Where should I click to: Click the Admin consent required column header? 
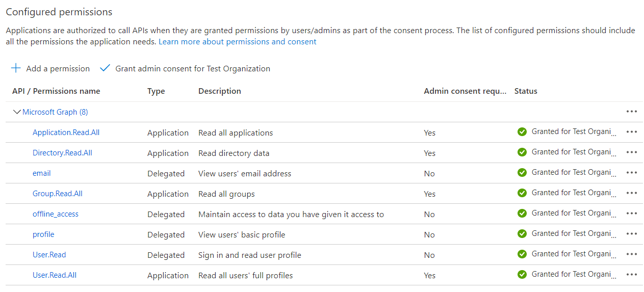point(466,91)
